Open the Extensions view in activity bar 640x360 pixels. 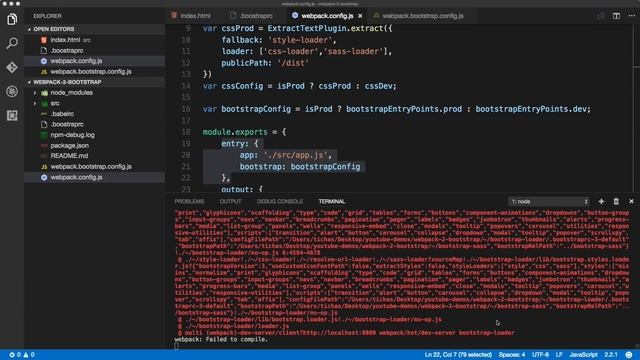click(12, 116)
